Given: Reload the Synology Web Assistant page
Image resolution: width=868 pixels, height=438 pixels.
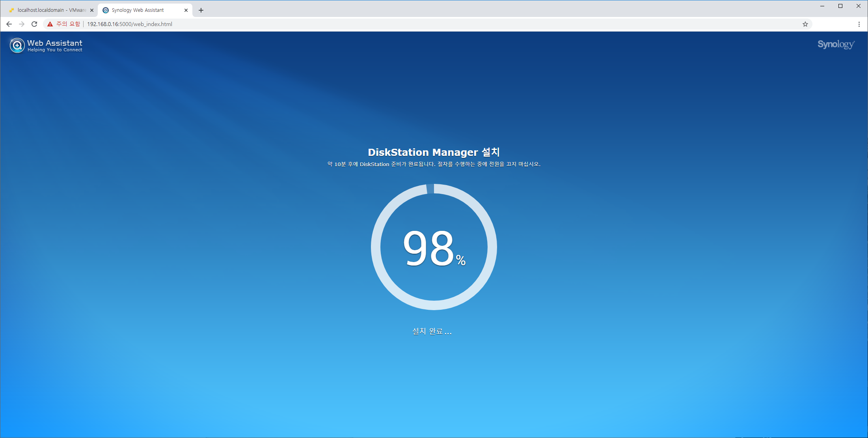Looking at the screenshot, I should click(x=34, y=24).
